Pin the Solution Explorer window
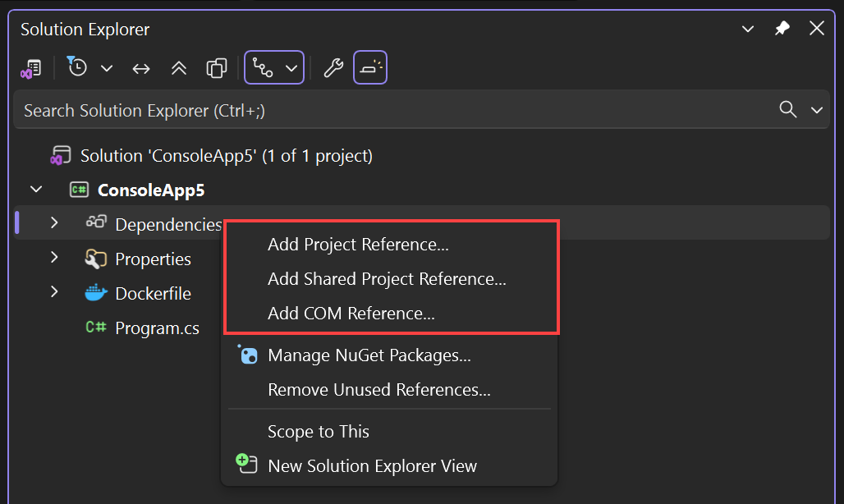Screen dimensions: 844x504 782,28
